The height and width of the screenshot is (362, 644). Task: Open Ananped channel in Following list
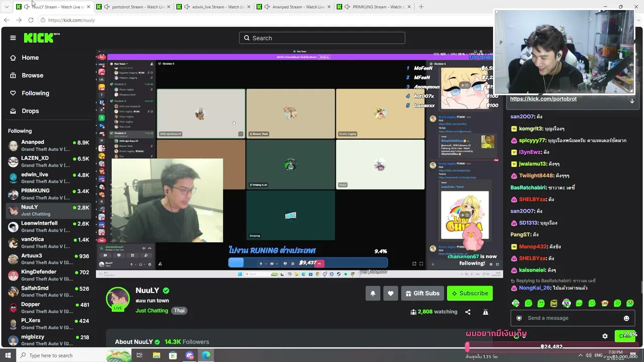coord(48,146)
